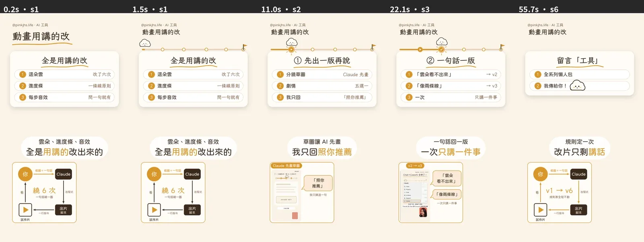Click the cloud mascot in the 1.5s frame
This screenshot has width=644, height=242.
[x=145, y=43]
